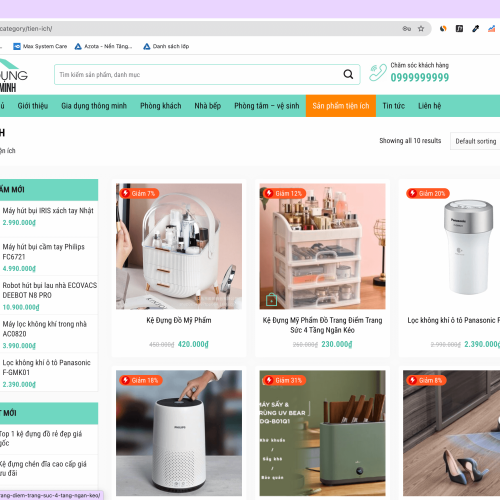Open Default sorting dropdown

(475, 141)
